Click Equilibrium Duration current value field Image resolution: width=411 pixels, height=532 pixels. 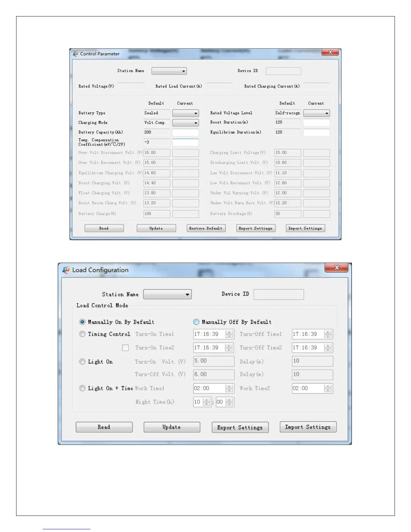(317, 133)
